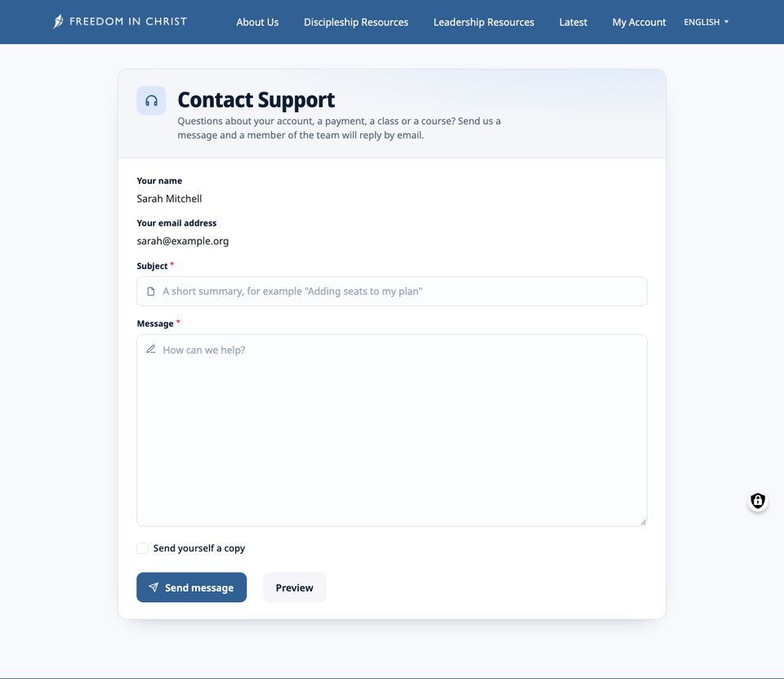The height and width of the screenshot is (679, 784).
Task: Open the Discipleship Resources menu
Action: click(356, 22)
